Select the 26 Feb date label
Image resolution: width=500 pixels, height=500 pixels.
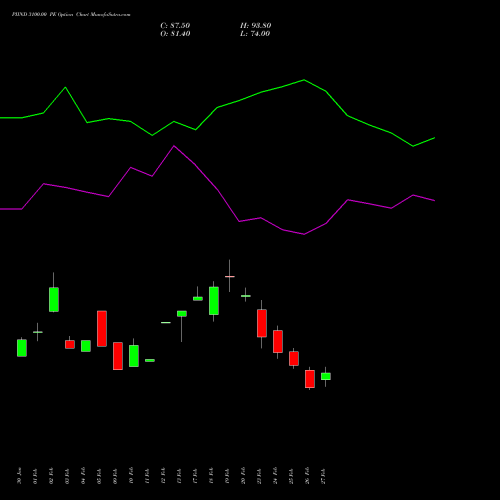pyautogui.click(x=307, y=476)
